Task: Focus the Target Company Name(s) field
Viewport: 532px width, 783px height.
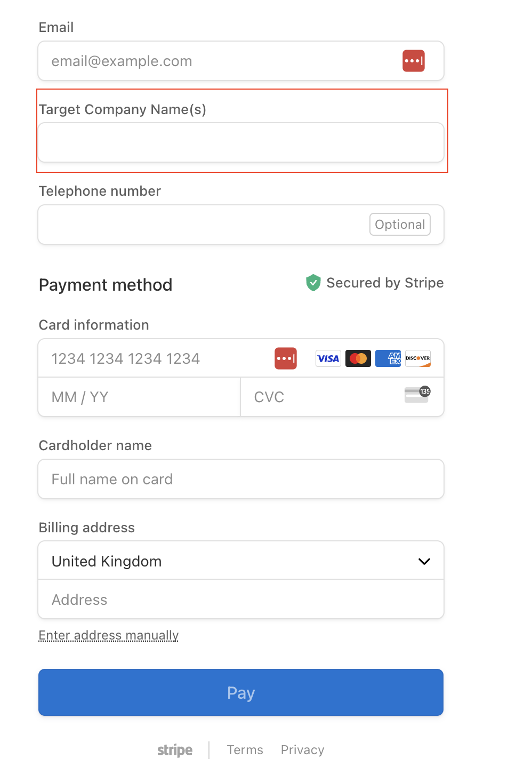Action: pos(241,142)
